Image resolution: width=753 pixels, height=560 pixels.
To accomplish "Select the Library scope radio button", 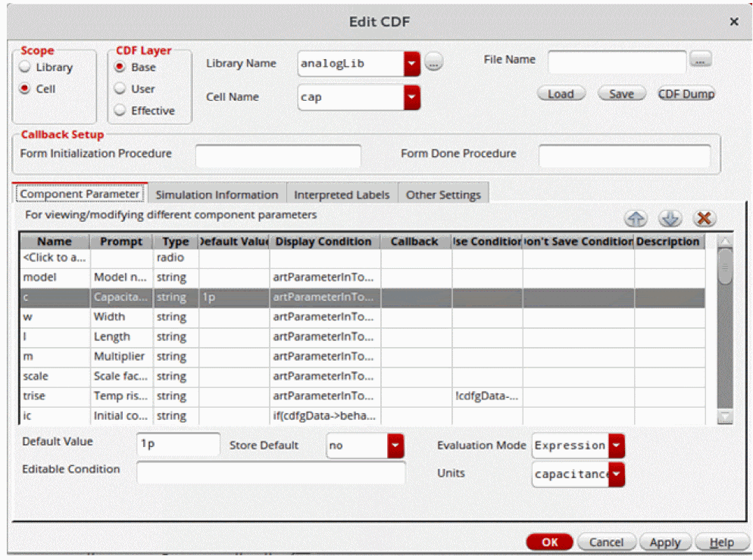I will click(x=25, y=67).
